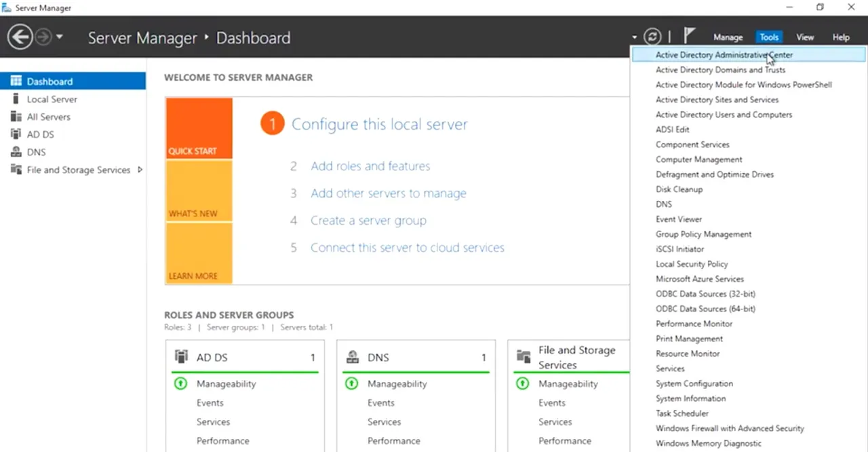Click Configure this local server link

click(x=379, y=124)
